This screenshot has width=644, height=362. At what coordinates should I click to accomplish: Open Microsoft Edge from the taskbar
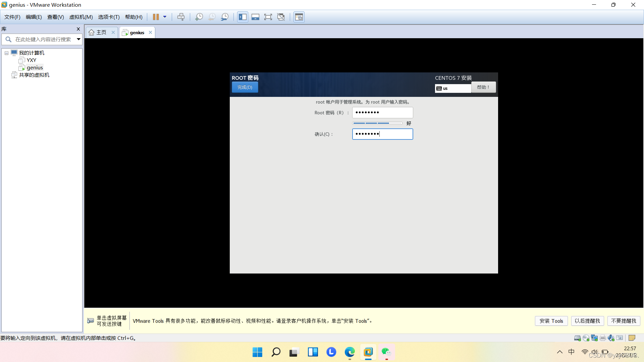(x=350, y=352)
